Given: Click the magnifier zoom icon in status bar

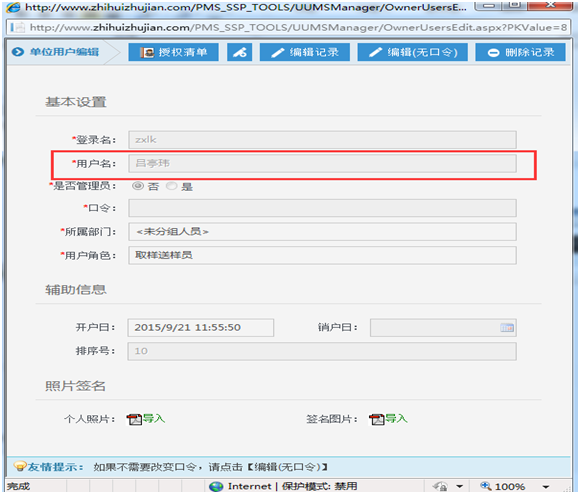Looking at the screenshot, I should [x=485, y=485].
